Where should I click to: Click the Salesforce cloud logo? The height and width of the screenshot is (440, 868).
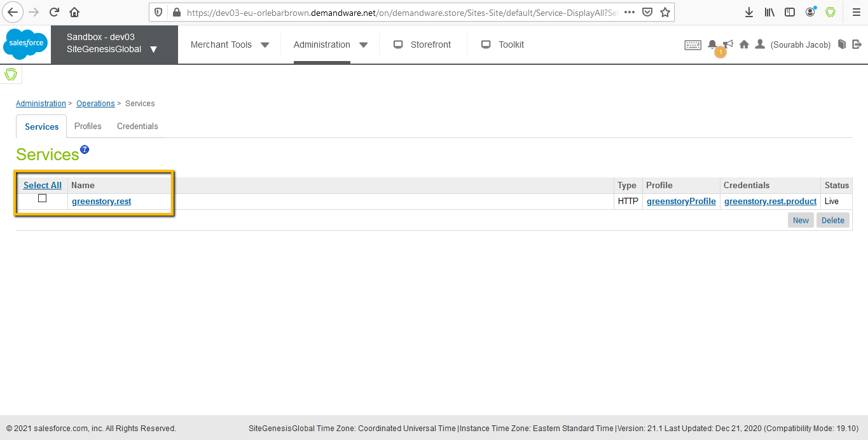[x=25, y=44]
